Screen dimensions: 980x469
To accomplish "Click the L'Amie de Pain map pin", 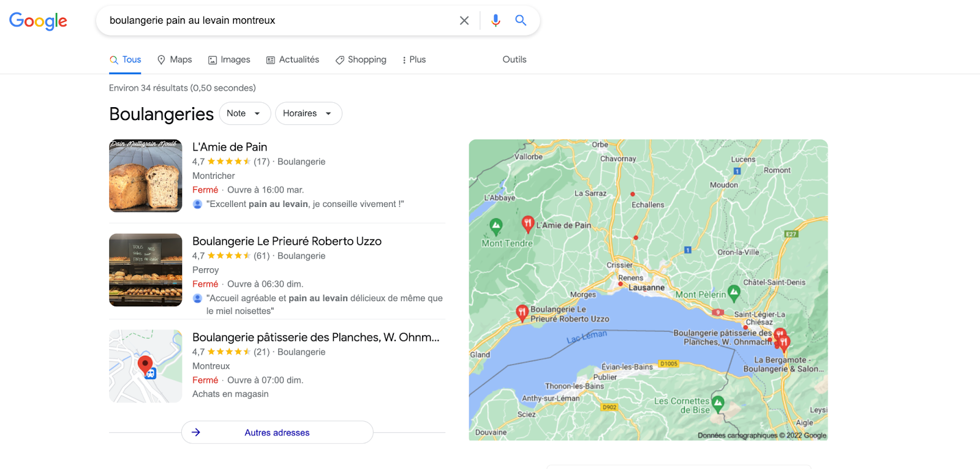I will (527, 224).
